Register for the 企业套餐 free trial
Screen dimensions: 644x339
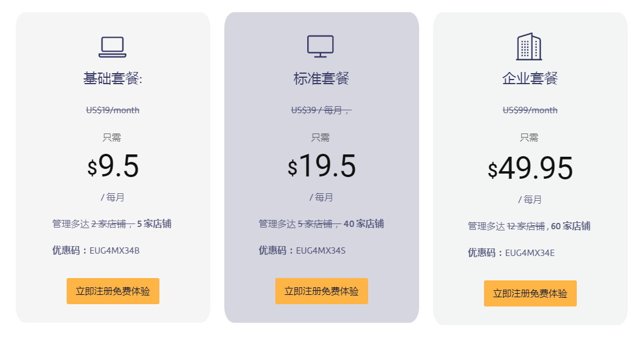tap(530, 293)
